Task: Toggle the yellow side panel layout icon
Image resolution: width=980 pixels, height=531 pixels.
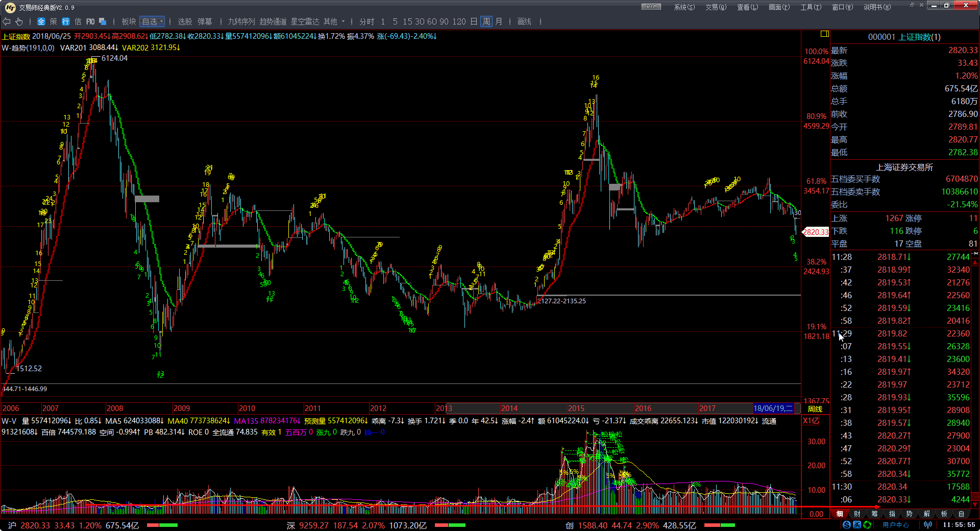Action: (824, 34)
